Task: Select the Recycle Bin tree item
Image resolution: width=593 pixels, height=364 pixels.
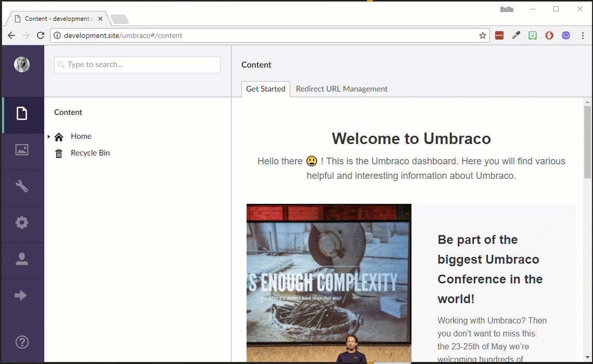Action: (90, 153)
